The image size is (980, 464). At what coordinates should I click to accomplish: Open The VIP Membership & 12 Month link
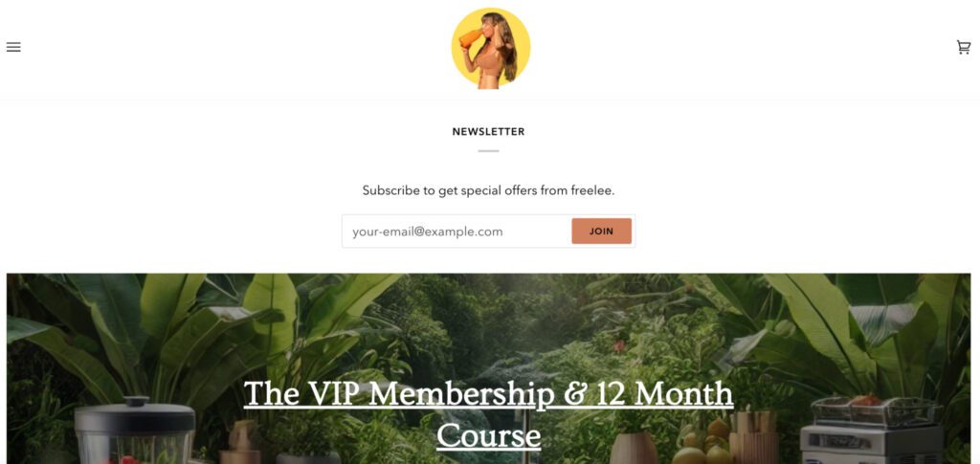(488, 394)
